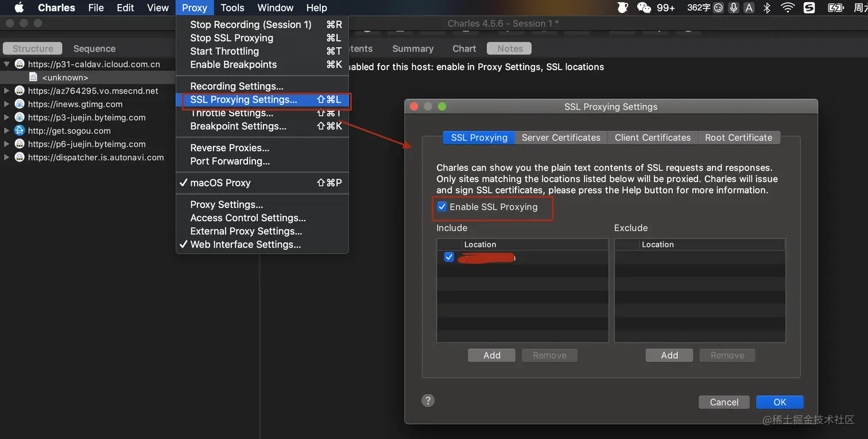Select the SSL Proxying tab
This screenshot has height=439, width=868.
pyautogui.click(x=479, y=137)
